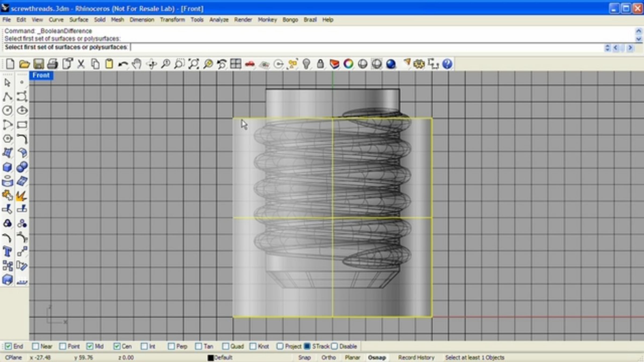Click the Four Viewports grid icon

pos(236,64)
